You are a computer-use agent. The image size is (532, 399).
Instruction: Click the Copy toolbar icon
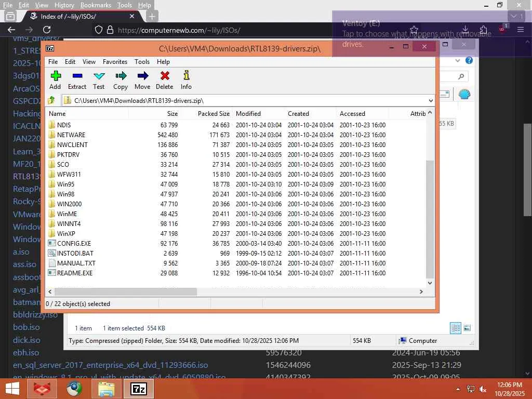click(121, 80)
